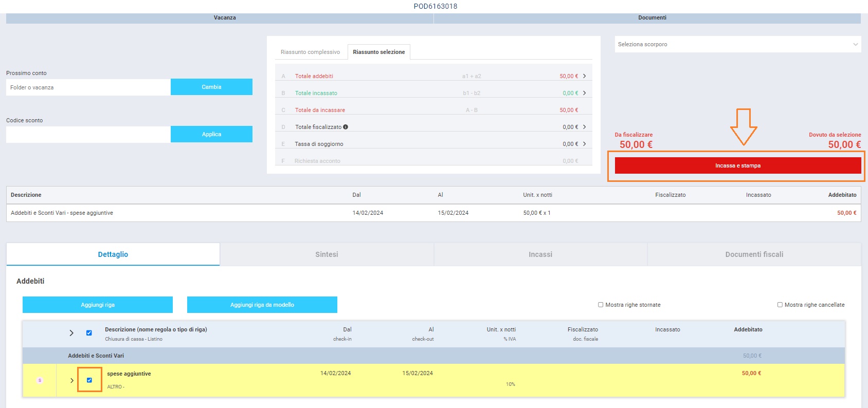Click the Aggiungi riga da modello button
Image resolution: width=868 pixels, height=408 pixels.
tap(262, 305)
